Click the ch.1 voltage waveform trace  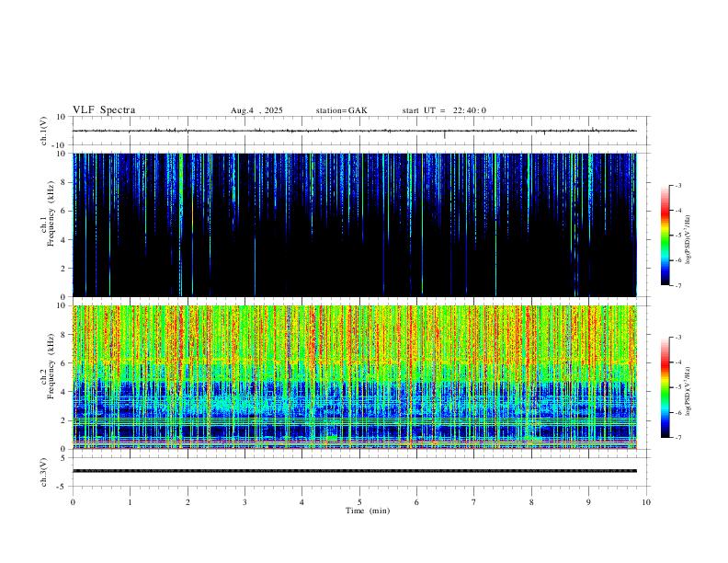click(354, 131)
